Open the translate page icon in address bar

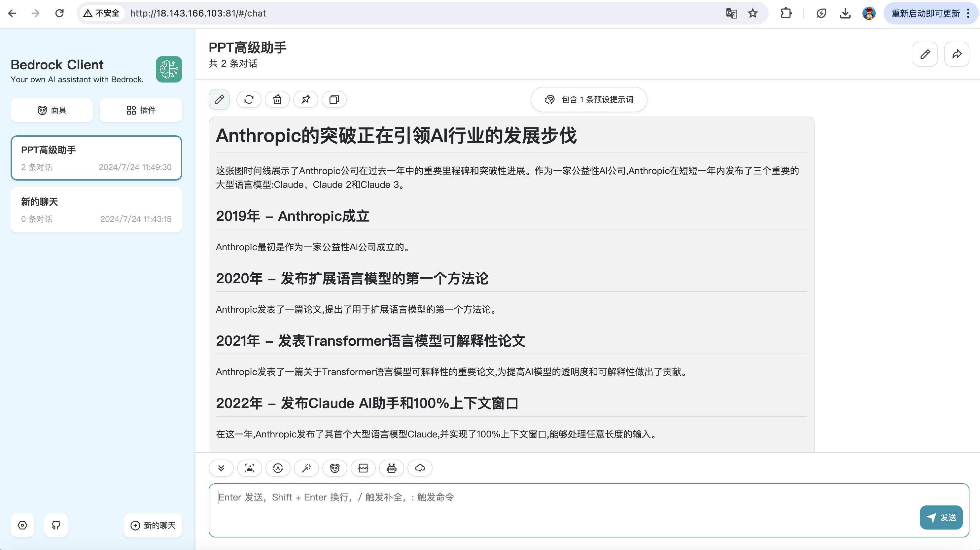731,13
